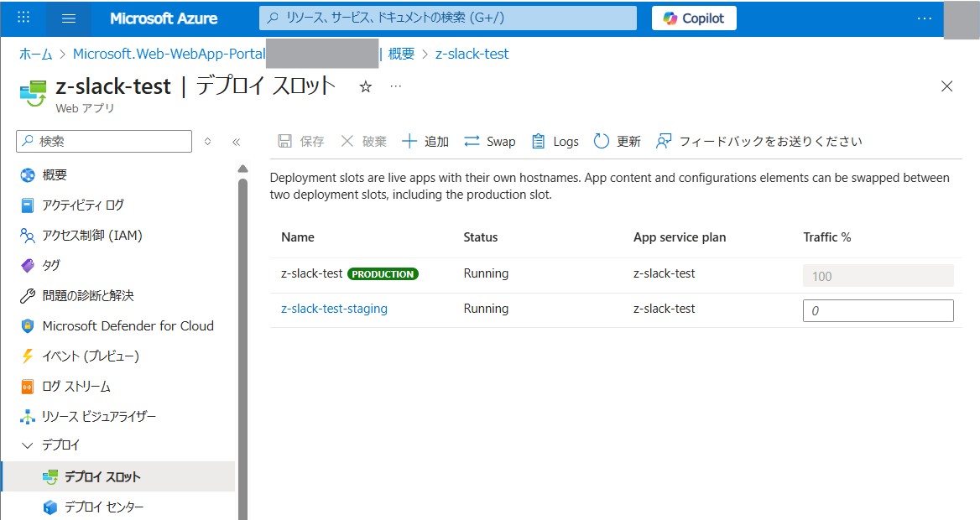Click Running status of production slot
The height and width of the screenshot is (520, 980).
pos(487,273)
